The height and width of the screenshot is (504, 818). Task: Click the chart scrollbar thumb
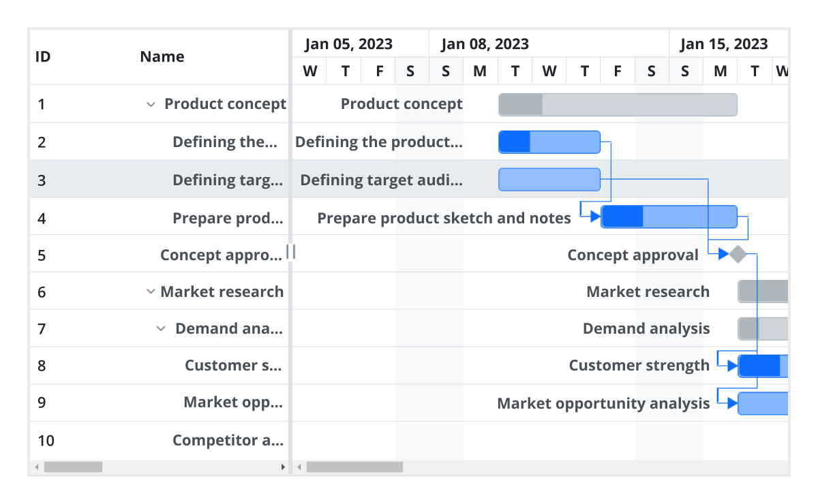click(x=354, y=467)
